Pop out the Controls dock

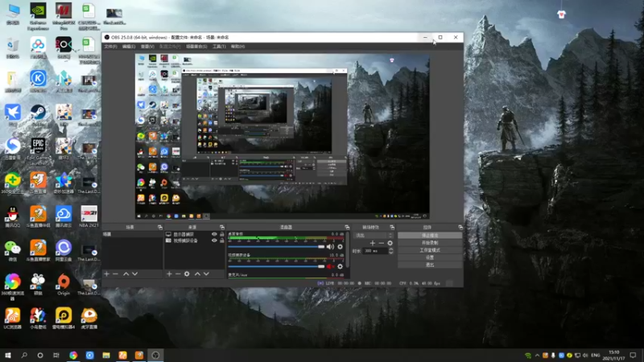[x=460, y=227]
